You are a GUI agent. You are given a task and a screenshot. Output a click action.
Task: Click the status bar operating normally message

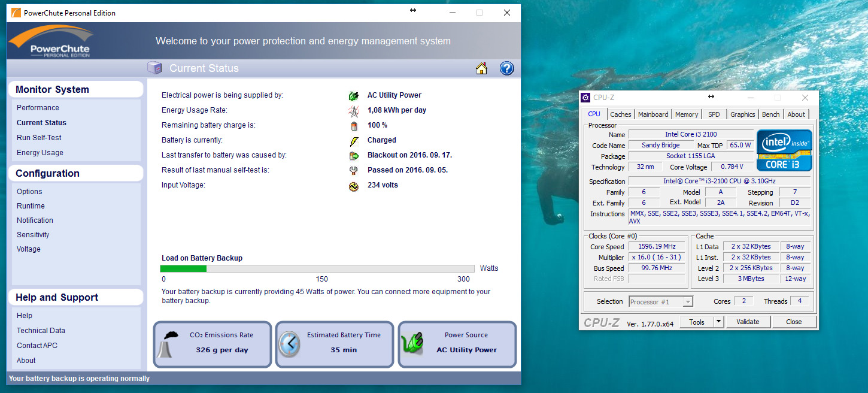pos(79,379)
